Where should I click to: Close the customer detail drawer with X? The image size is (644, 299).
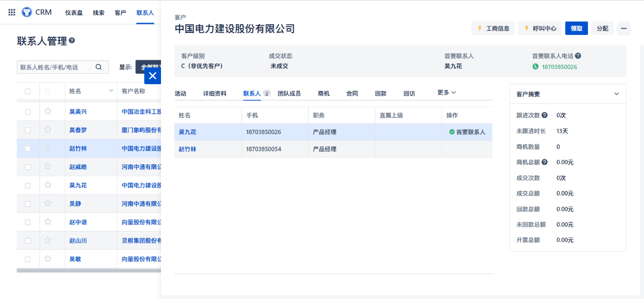(153, 76)
